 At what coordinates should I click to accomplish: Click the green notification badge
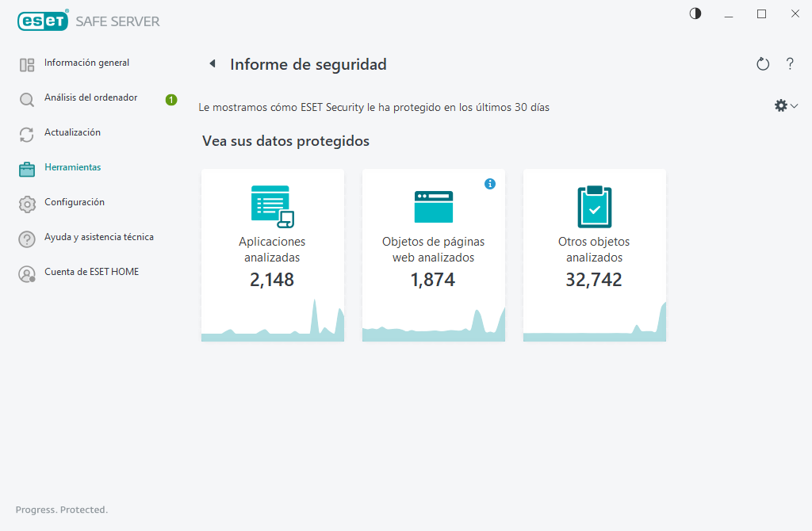tap(170, 97)
